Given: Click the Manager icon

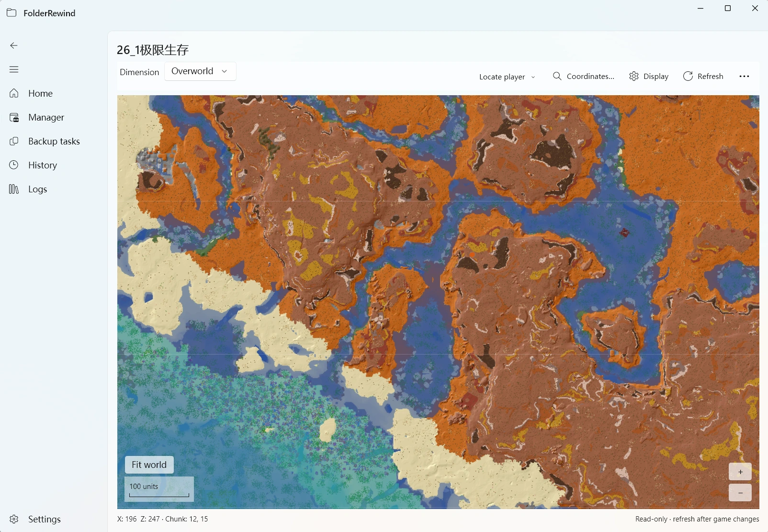Looking at the screenshot, I should (14, 117).
